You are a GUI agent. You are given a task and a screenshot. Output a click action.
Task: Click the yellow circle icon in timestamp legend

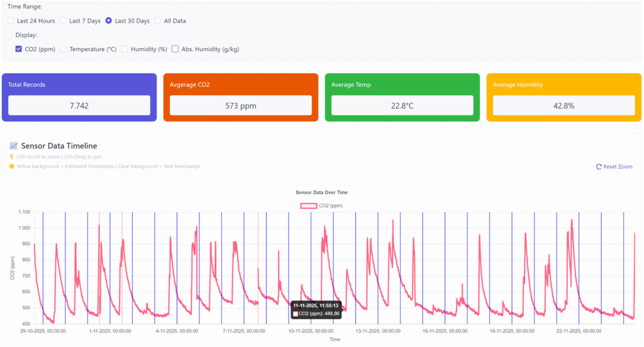tap(11, 166)
